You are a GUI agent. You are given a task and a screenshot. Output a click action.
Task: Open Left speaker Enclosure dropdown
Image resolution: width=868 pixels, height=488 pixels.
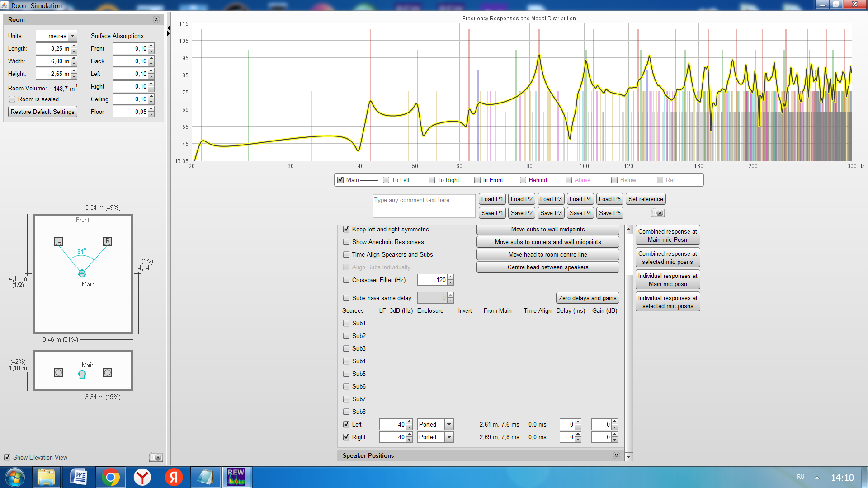[x=449, y=424]
